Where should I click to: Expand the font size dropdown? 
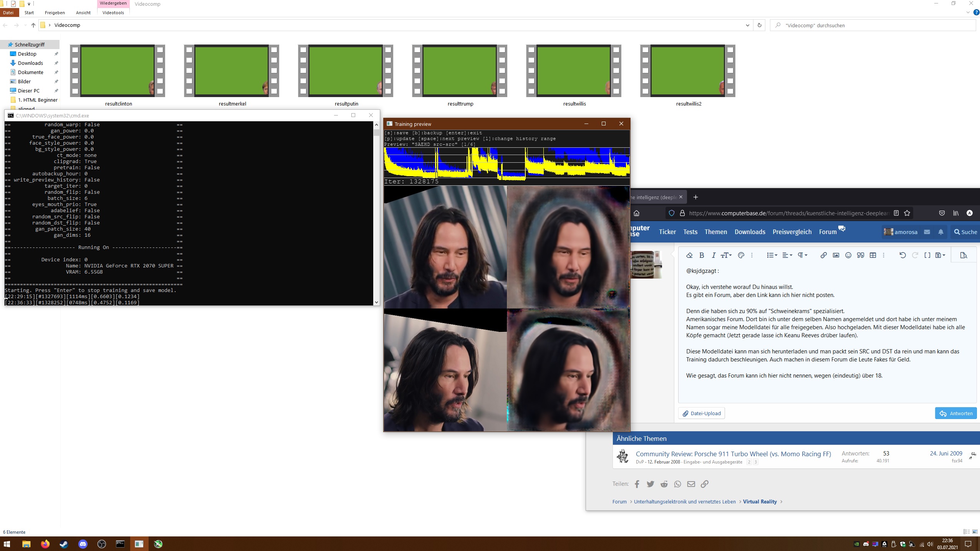pyautogui.click(x=726, y=255)
